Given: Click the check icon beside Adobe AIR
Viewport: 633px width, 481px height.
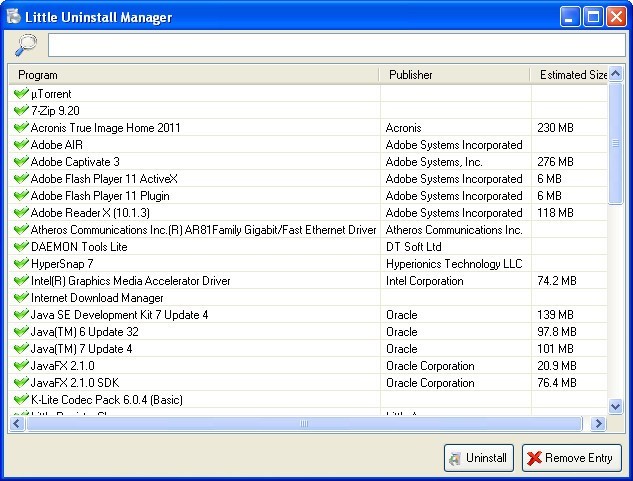Looking at the screenshot, I should (x=21, y=145).
